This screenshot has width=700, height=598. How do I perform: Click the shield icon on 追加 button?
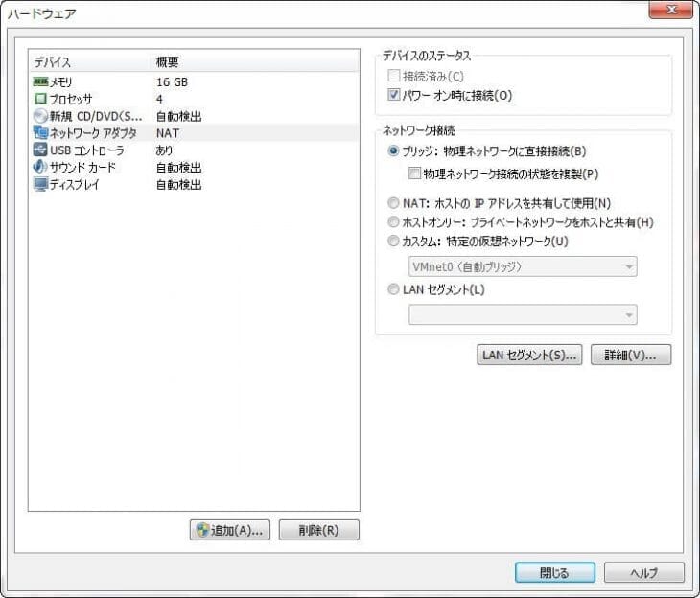[x=202, y=530]
